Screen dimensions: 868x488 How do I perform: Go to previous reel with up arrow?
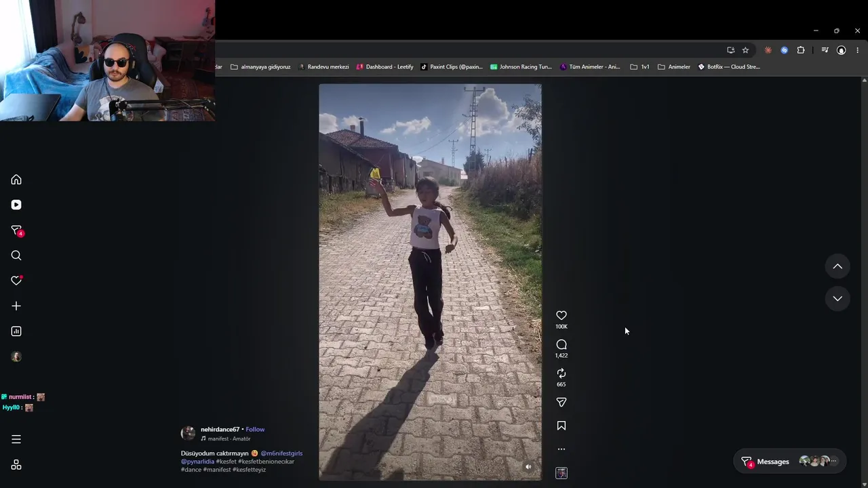[837, 266]
